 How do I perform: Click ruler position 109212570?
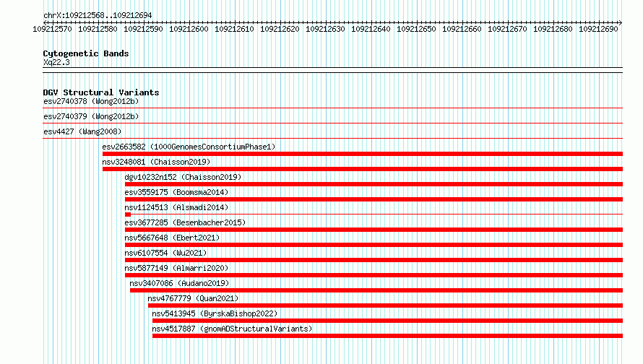coord(52,29)
